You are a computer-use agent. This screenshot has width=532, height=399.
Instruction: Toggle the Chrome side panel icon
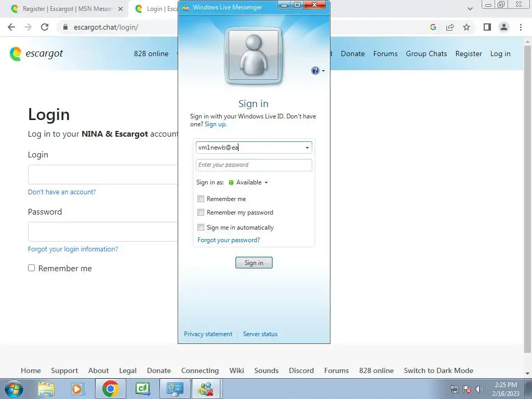tap(487, 27)
